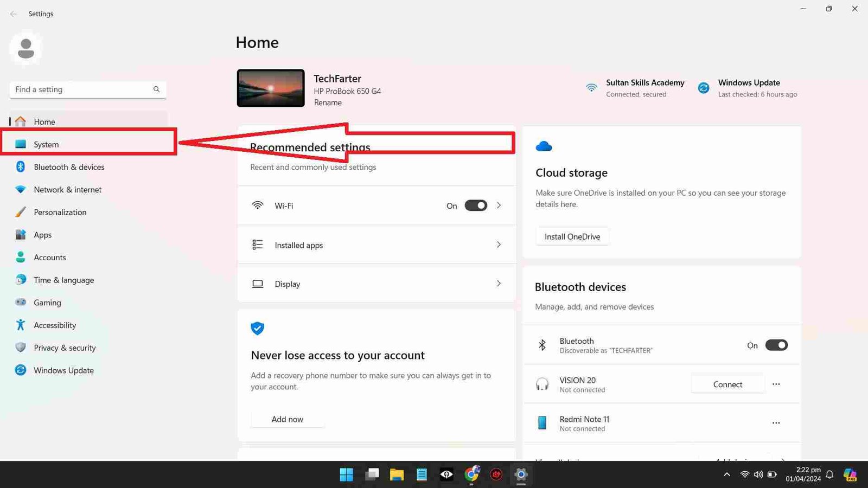The height and width of the screenshot is (488, 868).
Task: Disable the Bluetooth toggle switch
Action: coord(776,345)
